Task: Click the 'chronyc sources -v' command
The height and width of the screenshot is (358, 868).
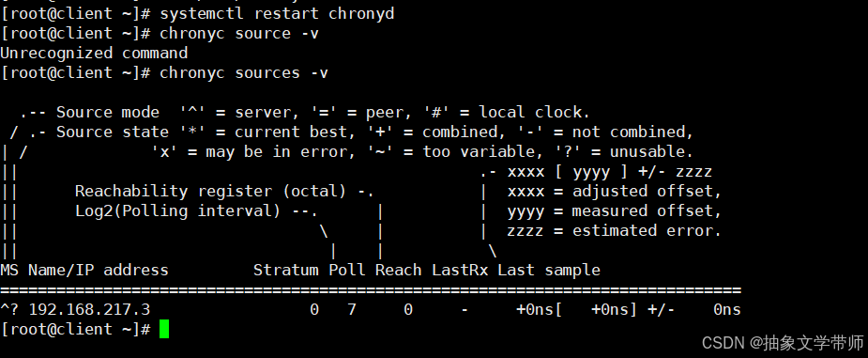Action: pyautogui.click(x=244, y=72)
